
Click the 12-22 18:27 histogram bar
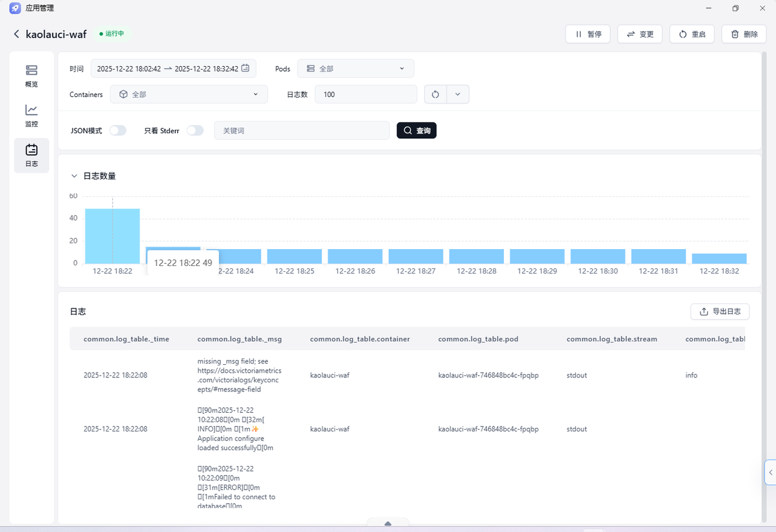click(x=416, y=256)
